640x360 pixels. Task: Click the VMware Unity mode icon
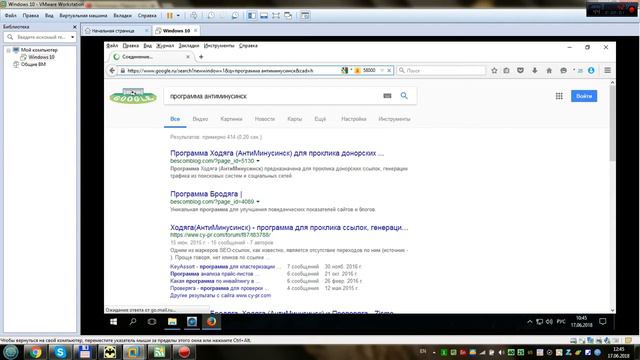point(288,16)
